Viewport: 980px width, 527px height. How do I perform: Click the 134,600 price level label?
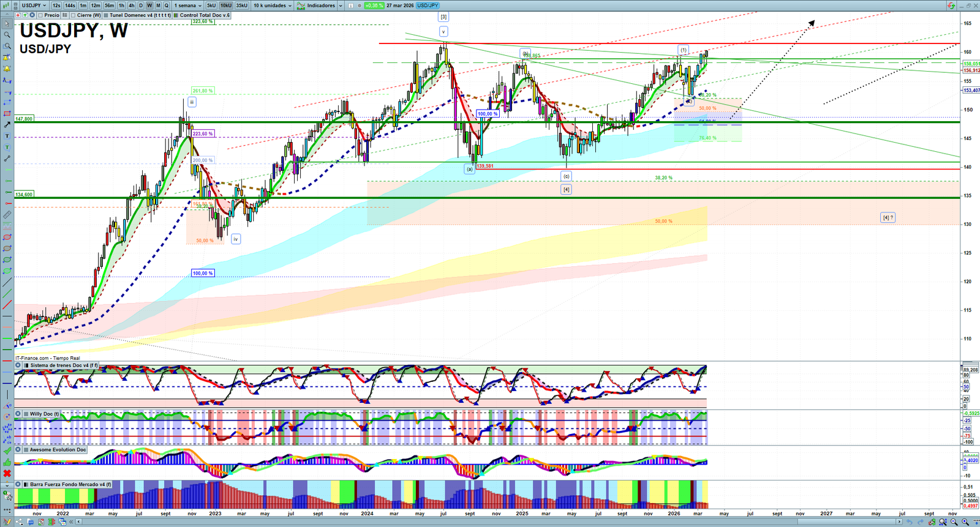pos(24,195)
